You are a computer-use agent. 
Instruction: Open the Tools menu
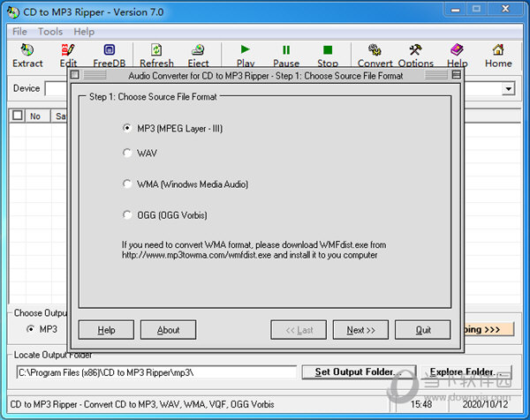[50, 32]
